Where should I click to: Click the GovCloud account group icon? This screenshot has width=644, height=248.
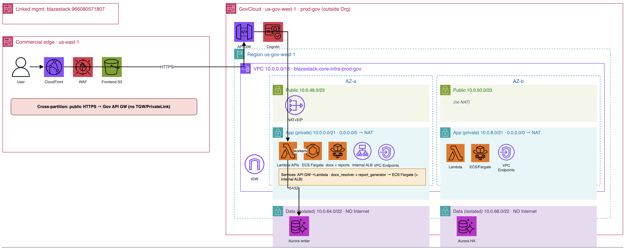231,9
